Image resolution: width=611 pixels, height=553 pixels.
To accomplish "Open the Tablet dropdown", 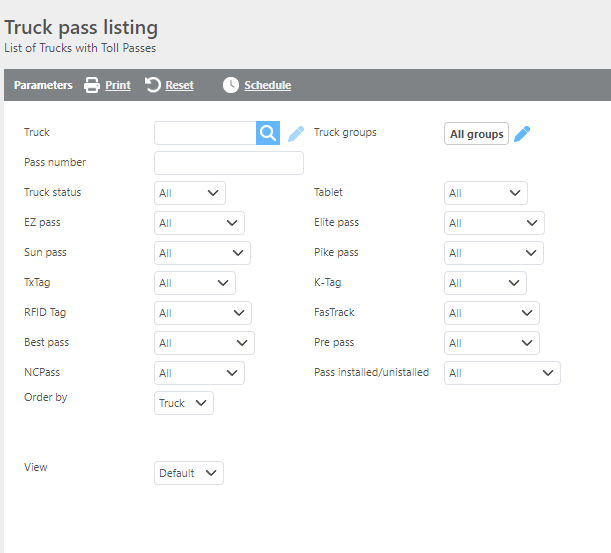I will pyautogui.click(x=485, y=193).
